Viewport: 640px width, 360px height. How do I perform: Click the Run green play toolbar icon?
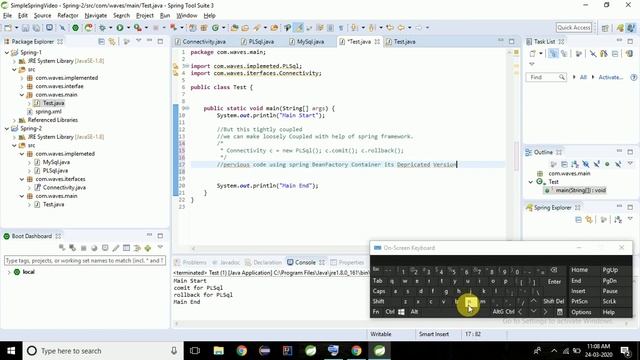pyautogui.click(x=120, y=28)
